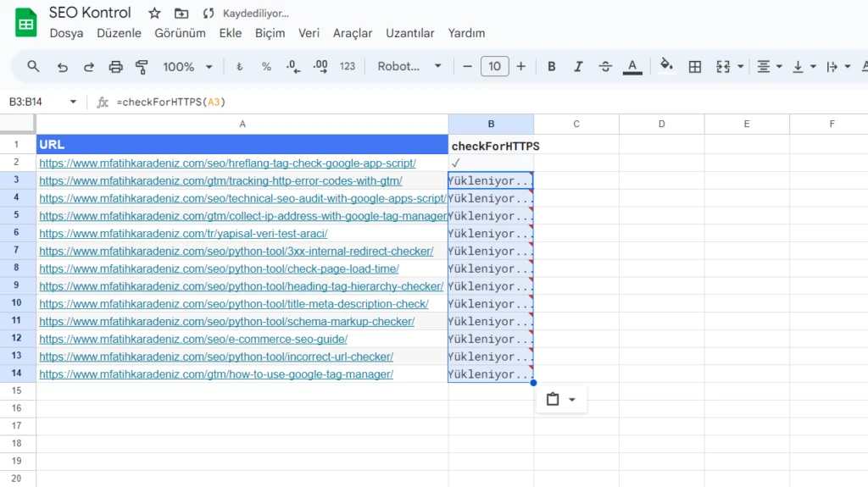Format selection as percent

click(266, 66)
